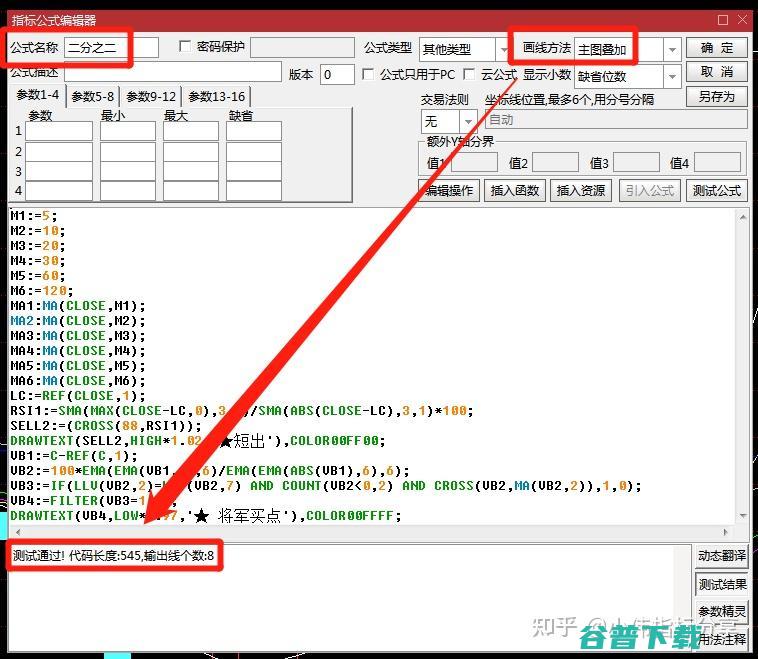
Task: Maximize the 指标公式编辑器 window
Action: (x=723, y=20)
